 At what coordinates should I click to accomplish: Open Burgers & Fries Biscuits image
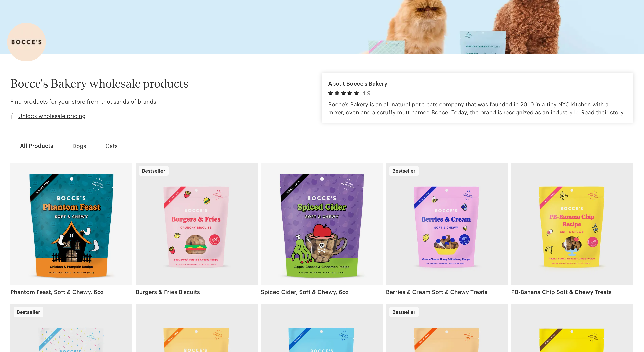(x=196, y=224)
